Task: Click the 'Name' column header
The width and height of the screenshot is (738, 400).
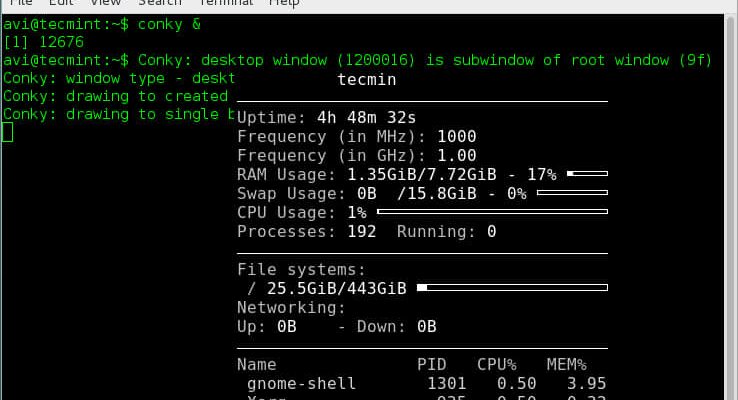Action: pyautogui.click(x=257, y=365)
